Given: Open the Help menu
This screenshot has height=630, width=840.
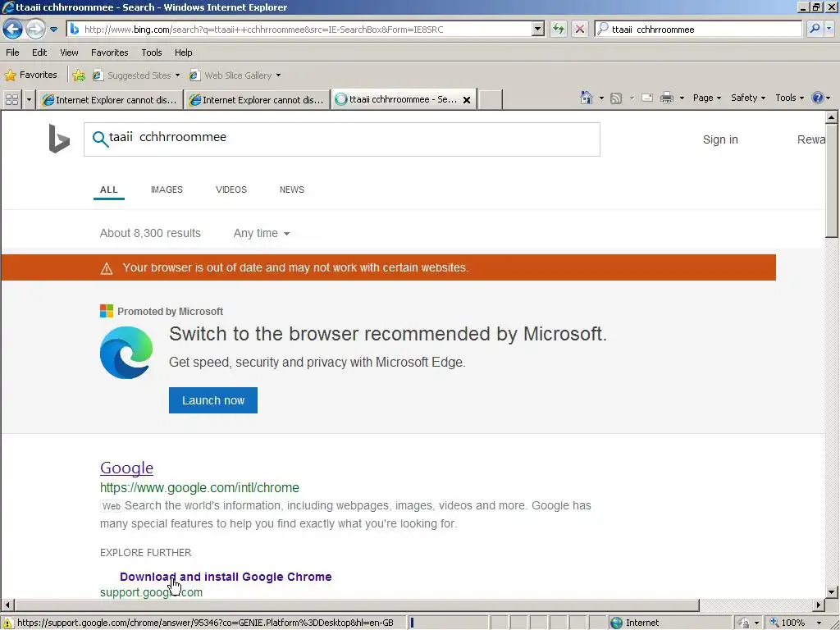Looking at the screenshot, I should [183, 52].
